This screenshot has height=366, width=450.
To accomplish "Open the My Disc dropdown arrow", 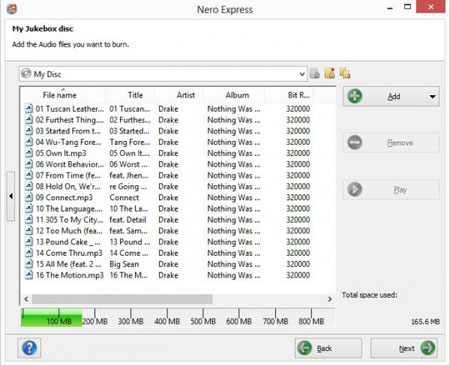I will tap(302, 74).
